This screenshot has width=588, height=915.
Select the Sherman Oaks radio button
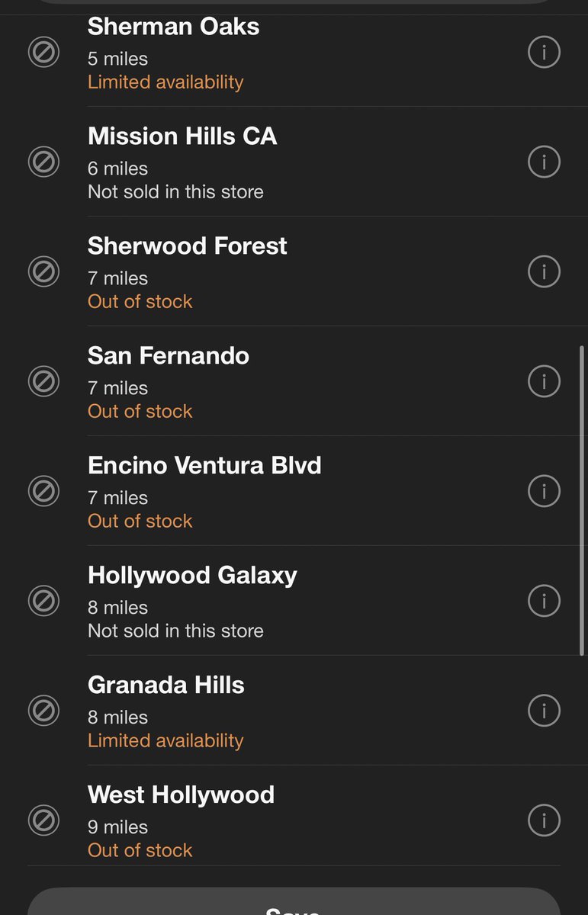tap(43, 53)
